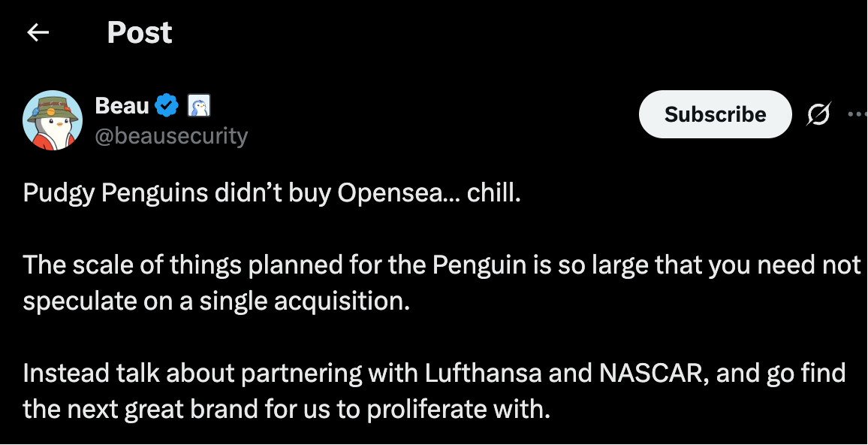Click the word chill in the first line
This screenshot has width=868, height=445.
click(492, 193)
